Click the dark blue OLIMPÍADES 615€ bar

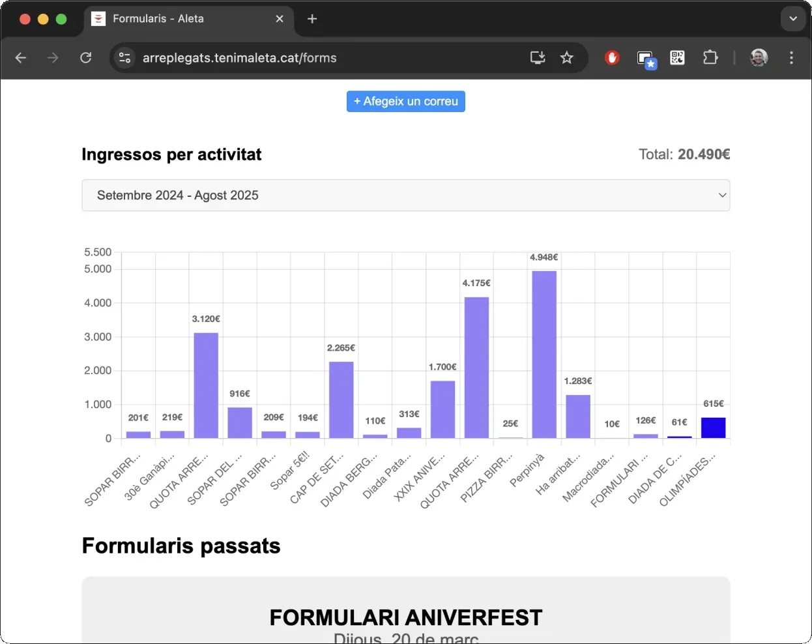click(x=714, y=428)
